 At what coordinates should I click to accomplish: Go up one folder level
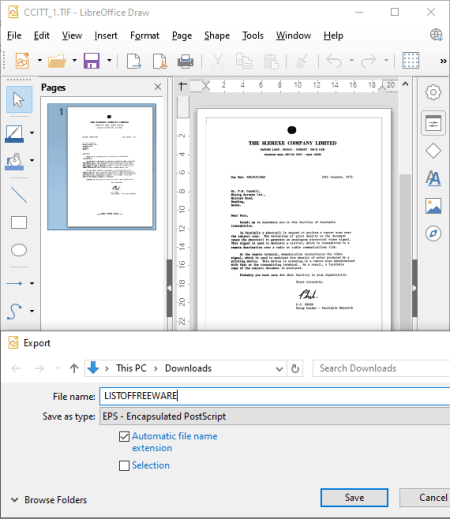tap(74, 368)
